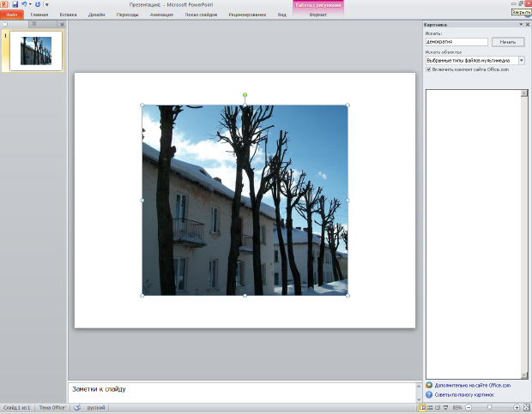Open the Вставка ribbon tab
Screen dimensions: 532x414
68,15
